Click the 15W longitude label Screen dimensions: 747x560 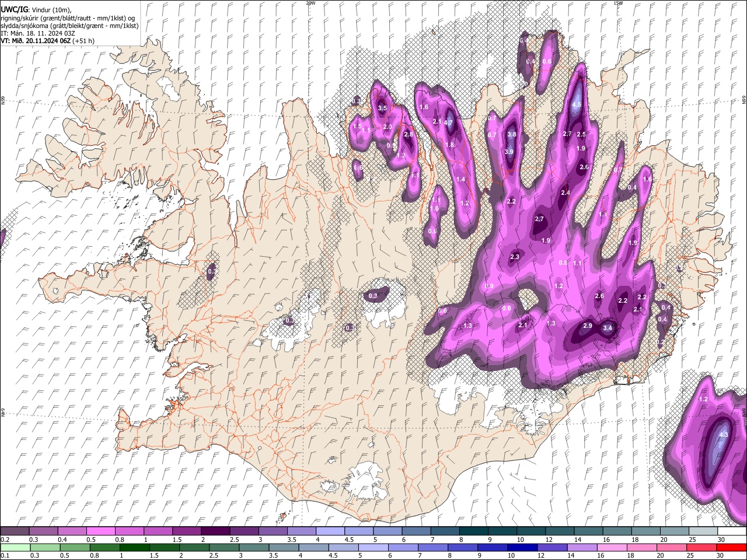click(618, 3)
